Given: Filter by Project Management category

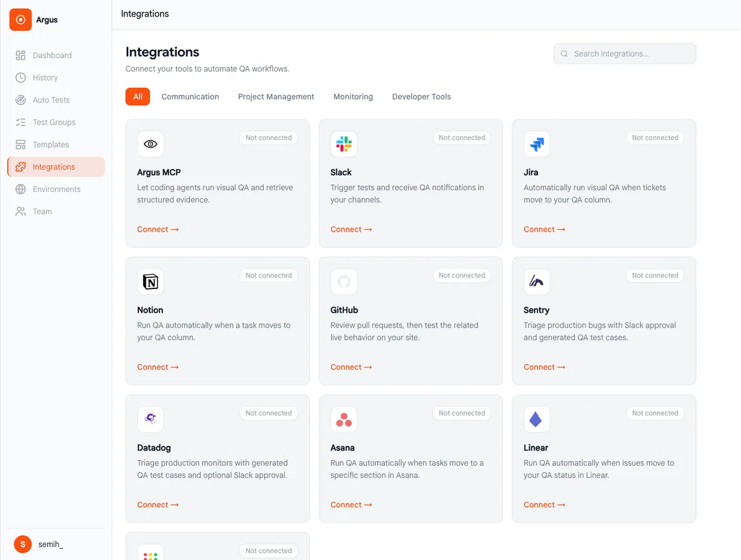Looking at the screenshot, I should [x=276, y=96].
